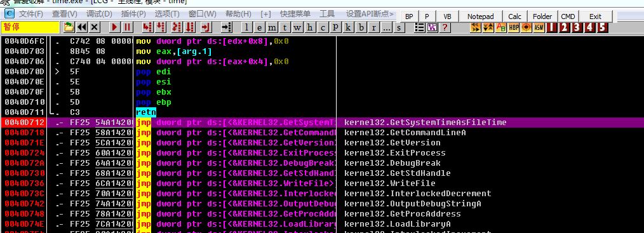This screenshot has height=233, width=644.
Task: Click the debugging options list icon
Action: pyautogui.click(x=419, y=27)
